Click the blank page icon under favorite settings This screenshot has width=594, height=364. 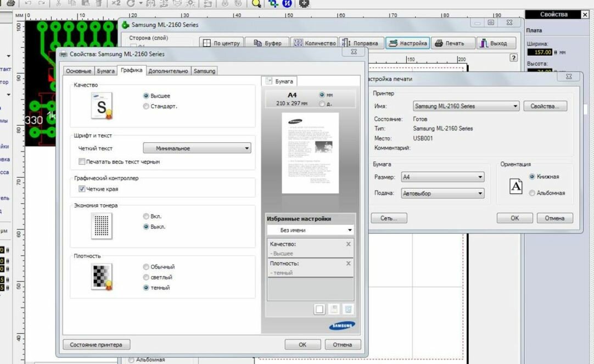[320, 309]
